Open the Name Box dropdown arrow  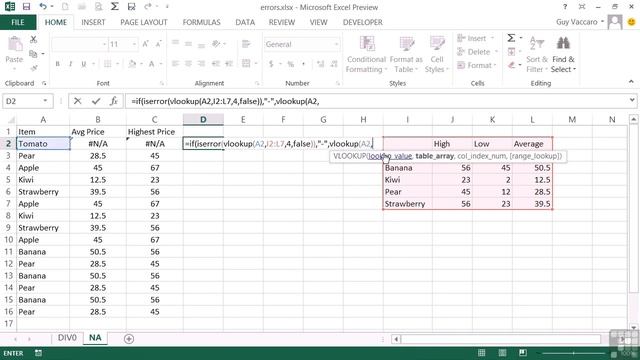[x=45, y=101]
